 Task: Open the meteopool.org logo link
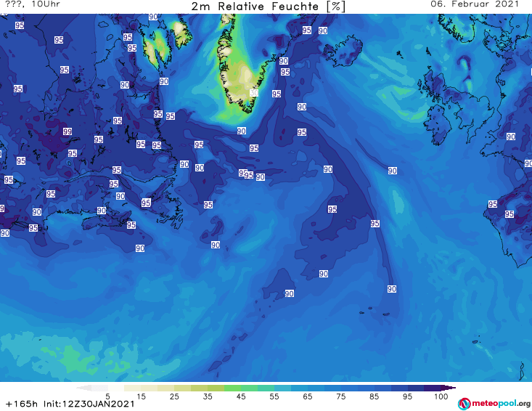[494, 404]
